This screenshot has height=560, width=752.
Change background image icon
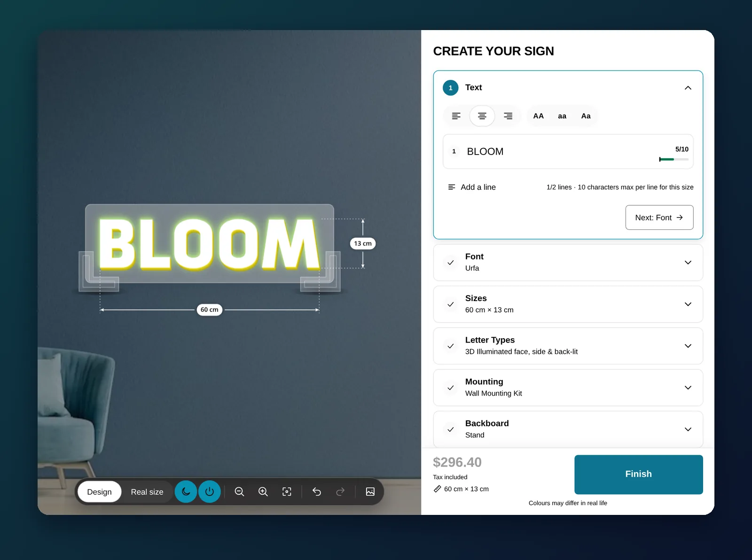pos(370,492)
